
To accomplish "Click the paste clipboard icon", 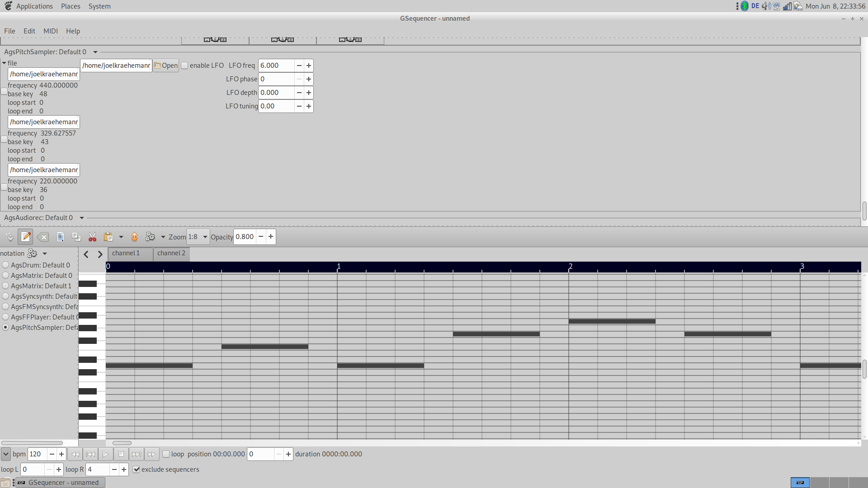I will 108,237.
